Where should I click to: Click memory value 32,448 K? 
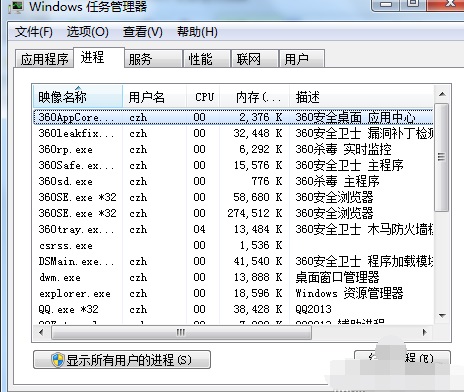pyautogui.click(x=258, y=133)
